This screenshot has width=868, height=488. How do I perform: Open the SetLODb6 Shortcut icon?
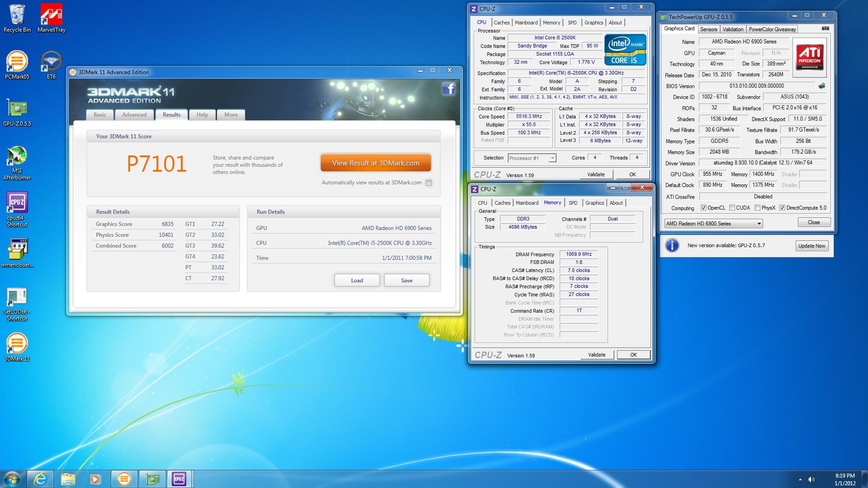pos(17,304)
